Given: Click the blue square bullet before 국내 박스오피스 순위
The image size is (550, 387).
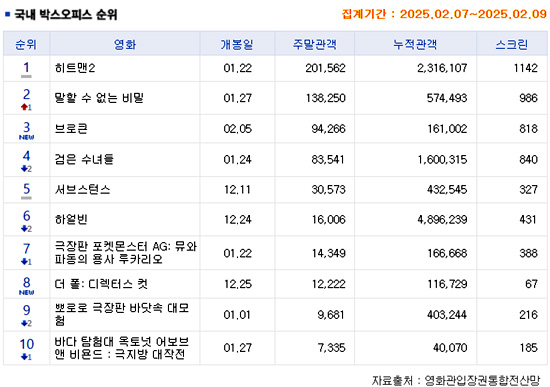Looking at the screenshot, I should 8,14.
